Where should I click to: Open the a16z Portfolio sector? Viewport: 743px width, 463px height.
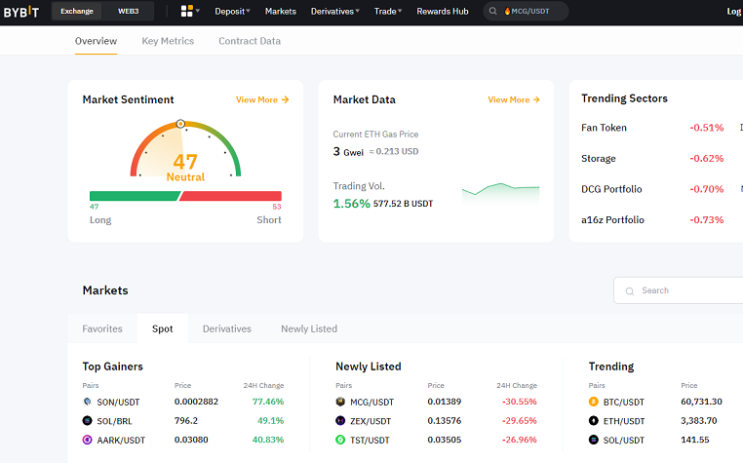click(613, 220)
